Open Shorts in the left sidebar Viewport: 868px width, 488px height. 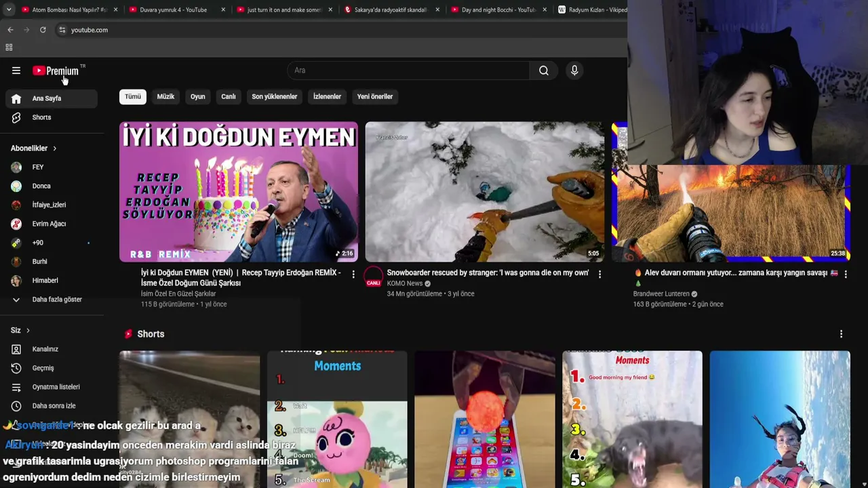pyautogui.click(x=52, y=117)
